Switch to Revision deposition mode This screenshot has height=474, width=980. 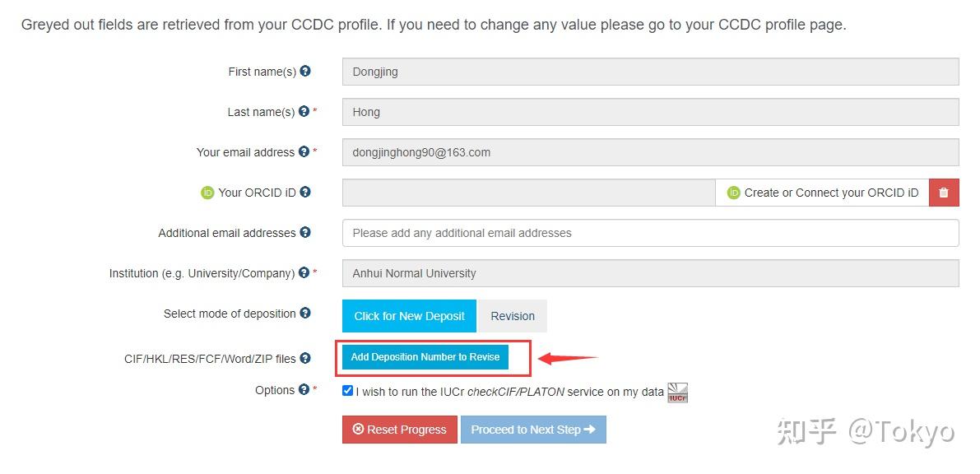pyautogui.click(x=513, y=316)
